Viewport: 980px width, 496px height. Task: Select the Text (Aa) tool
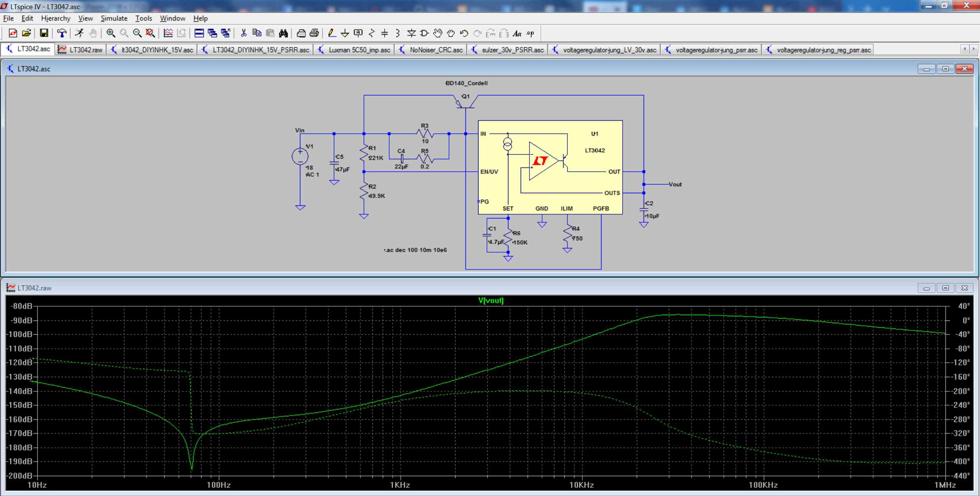tap(517, 33)
